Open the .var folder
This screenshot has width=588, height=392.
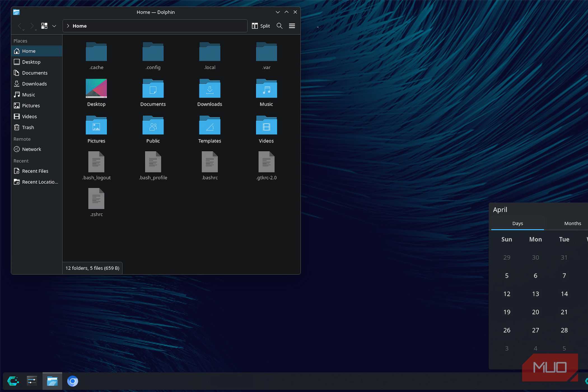266,52
